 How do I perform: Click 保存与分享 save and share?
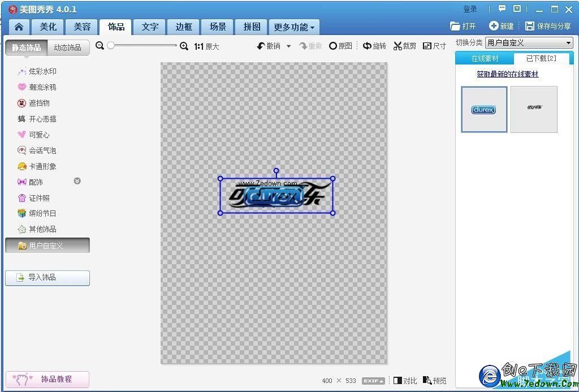click(x=547, y=26)
